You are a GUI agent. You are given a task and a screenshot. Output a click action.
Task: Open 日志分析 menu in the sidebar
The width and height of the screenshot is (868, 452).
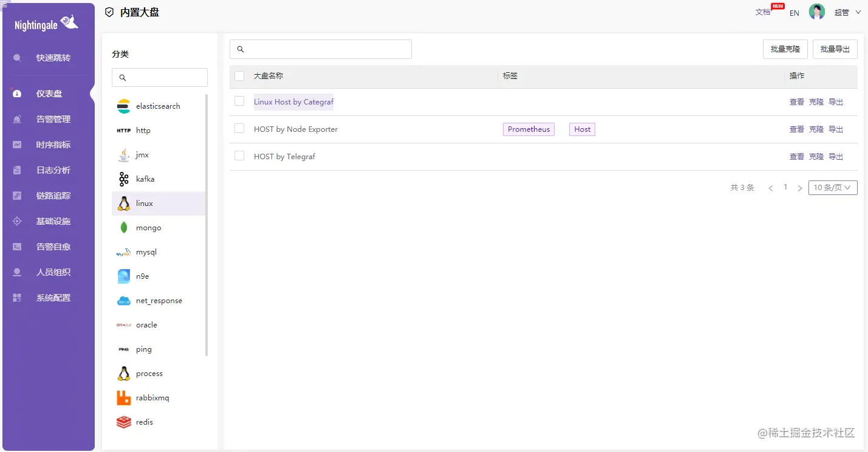[x=53, y=170]
